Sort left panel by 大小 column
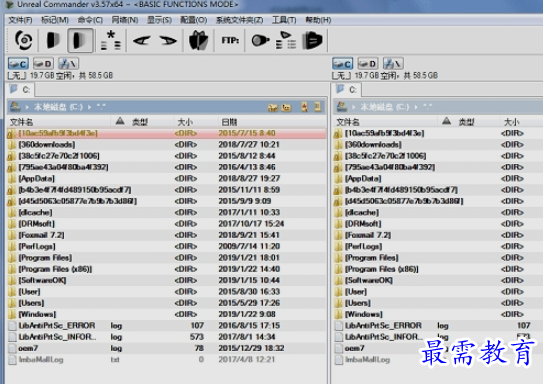The image size is (543, 384). (x=196, y=122)
